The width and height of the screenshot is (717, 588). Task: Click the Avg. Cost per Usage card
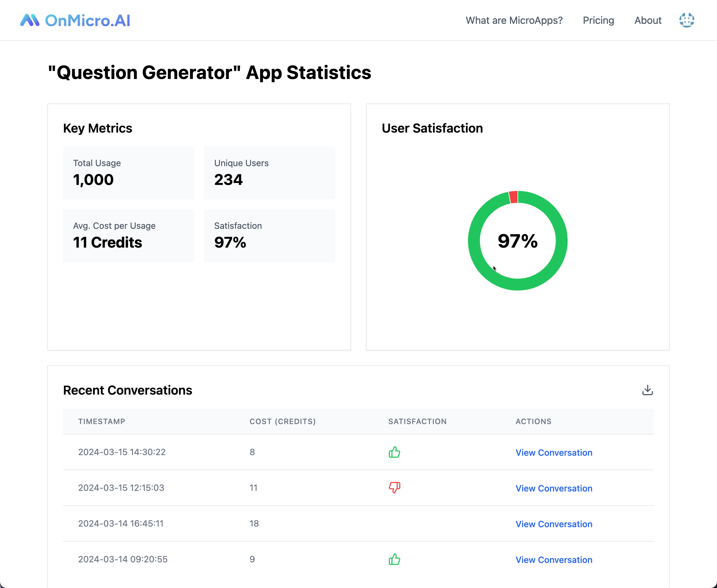click(128, 235)
